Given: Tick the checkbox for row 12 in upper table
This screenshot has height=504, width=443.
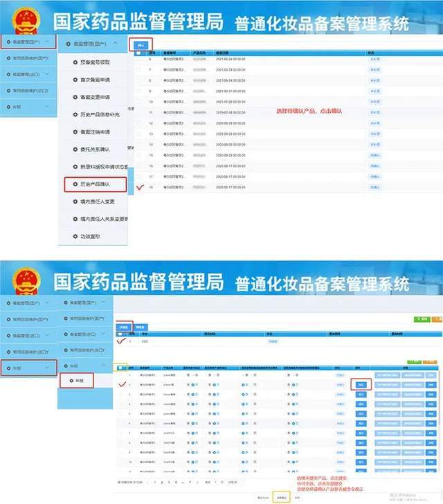Looking at the screenshot, I should click(138, 123).
